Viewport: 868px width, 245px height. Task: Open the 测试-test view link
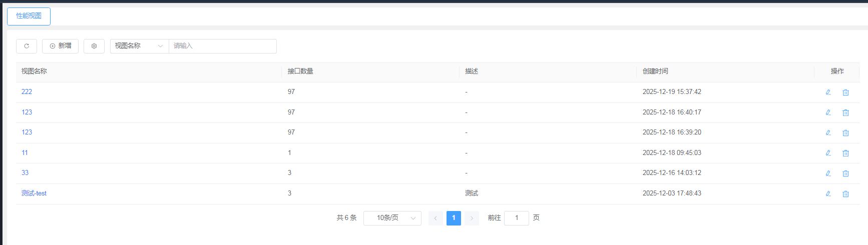point(34,193)
